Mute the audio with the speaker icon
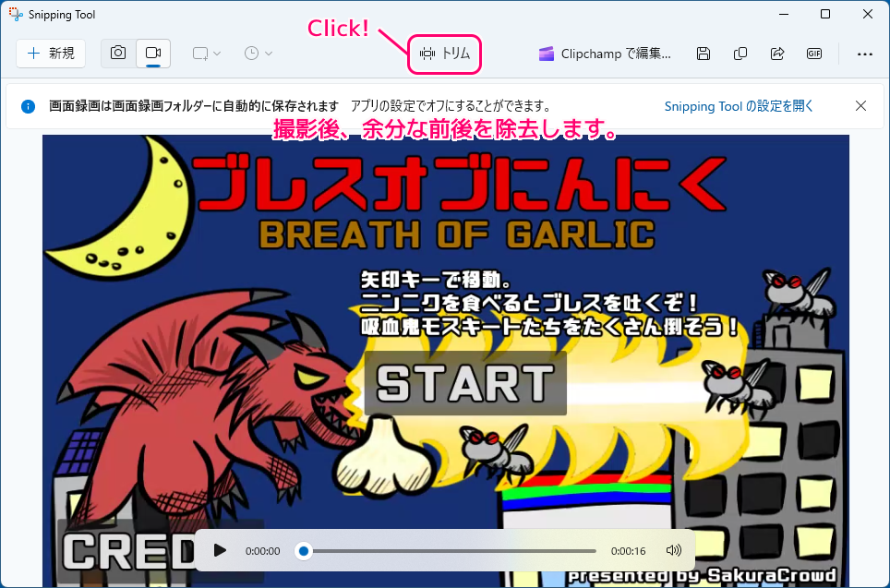 [673, 550]
